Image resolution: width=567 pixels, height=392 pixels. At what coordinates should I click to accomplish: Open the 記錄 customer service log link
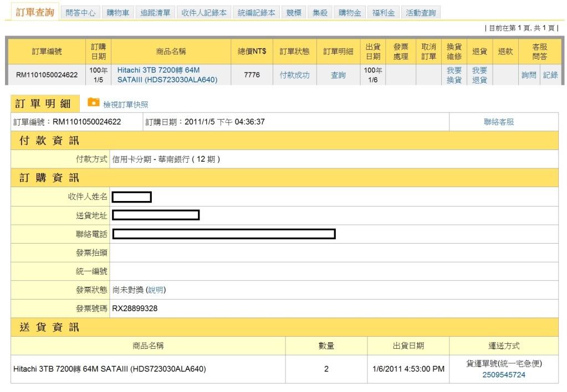tap(550, 75)
